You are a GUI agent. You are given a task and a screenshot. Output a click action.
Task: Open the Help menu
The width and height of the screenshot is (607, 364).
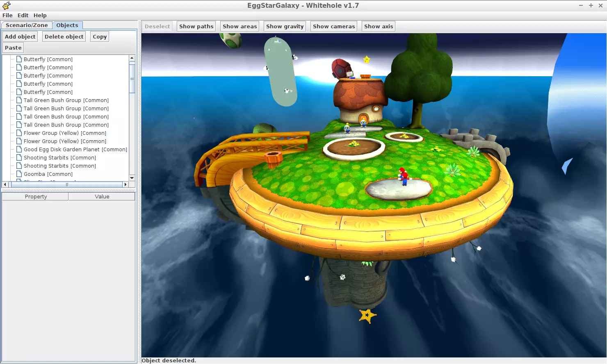coord(40,15)
